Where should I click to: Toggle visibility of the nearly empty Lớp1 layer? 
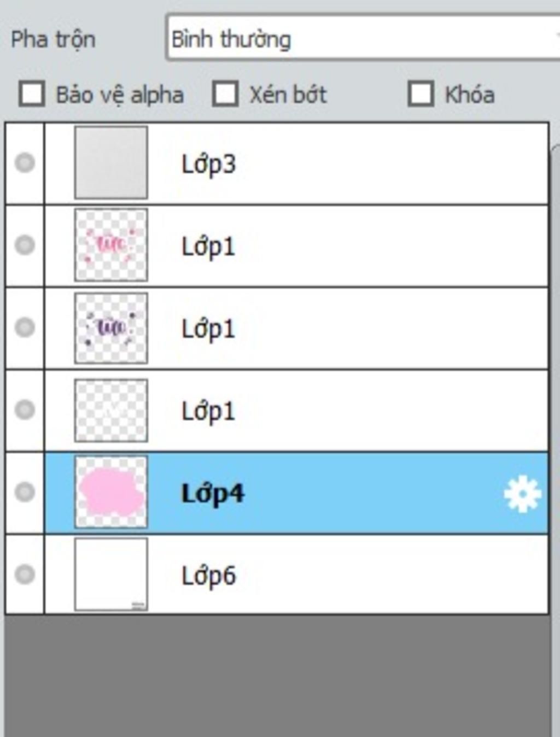tap(25, 409)
